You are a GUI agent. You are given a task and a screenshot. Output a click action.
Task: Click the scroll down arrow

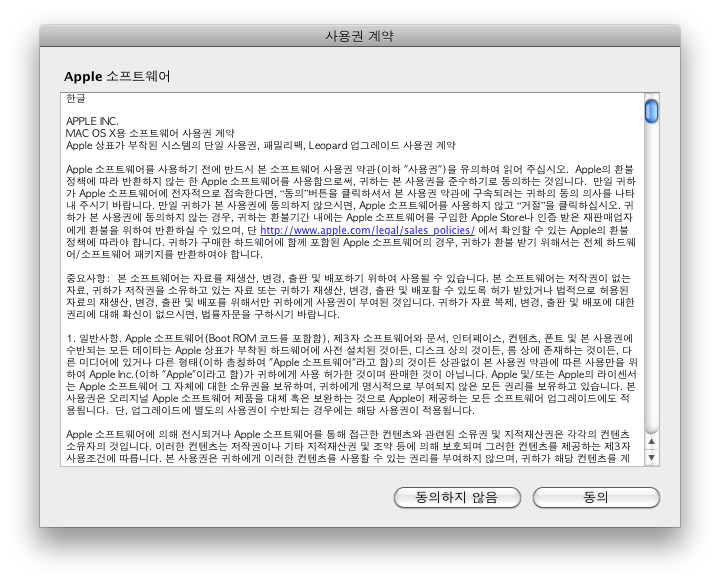(x=651, y=458)
